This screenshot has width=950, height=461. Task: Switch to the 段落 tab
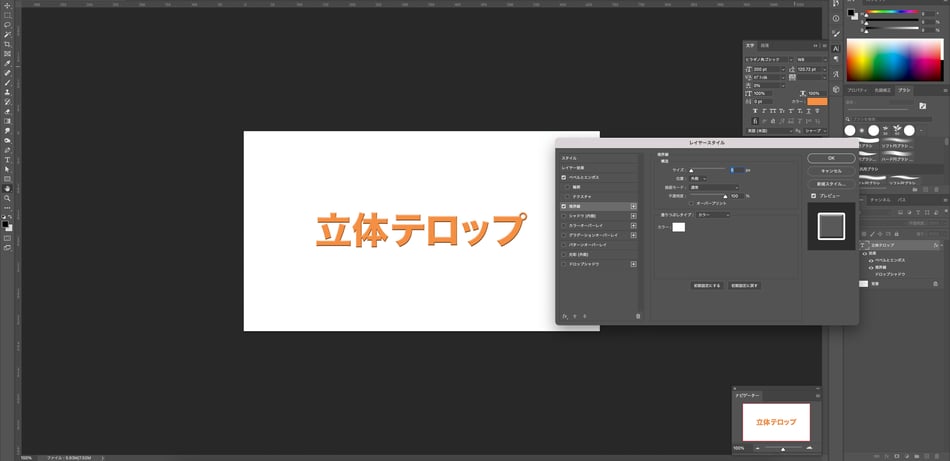click(x=765, y=45)
